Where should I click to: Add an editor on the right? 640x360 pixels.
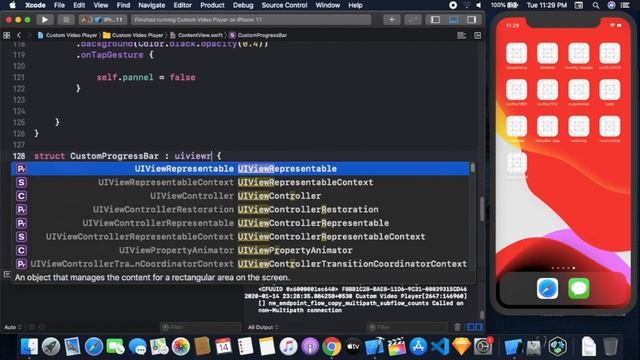coord(478,36)
